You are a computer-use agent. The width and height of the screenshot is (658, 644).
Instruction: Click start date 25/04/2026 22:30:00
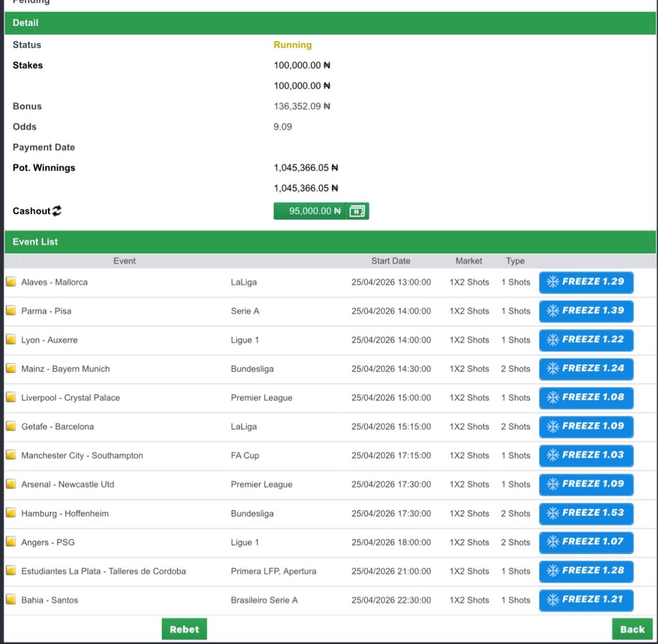point(391,600)
